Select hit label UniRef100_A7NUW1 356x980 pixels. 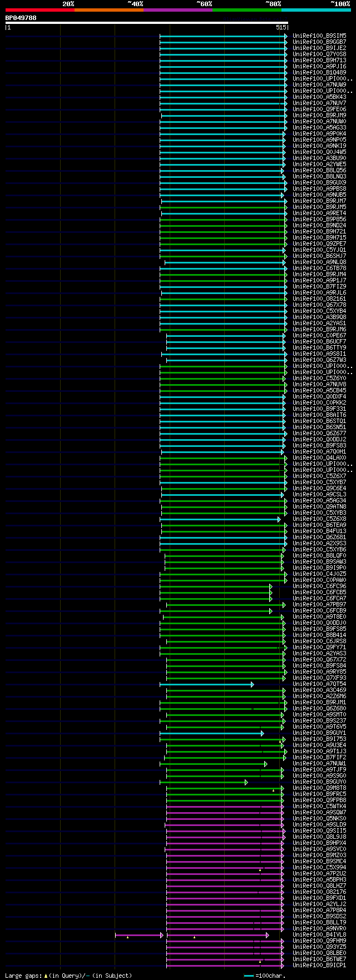click(x=319, y=763)
